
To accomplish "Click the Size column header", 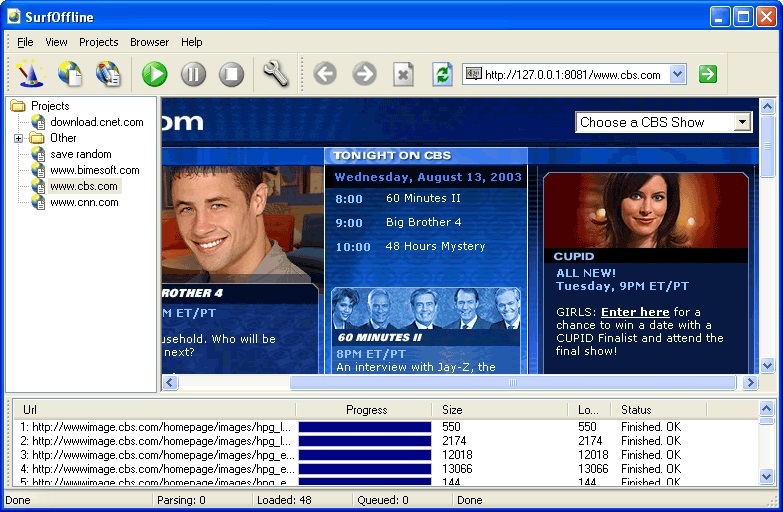I will tap(452, 410).
